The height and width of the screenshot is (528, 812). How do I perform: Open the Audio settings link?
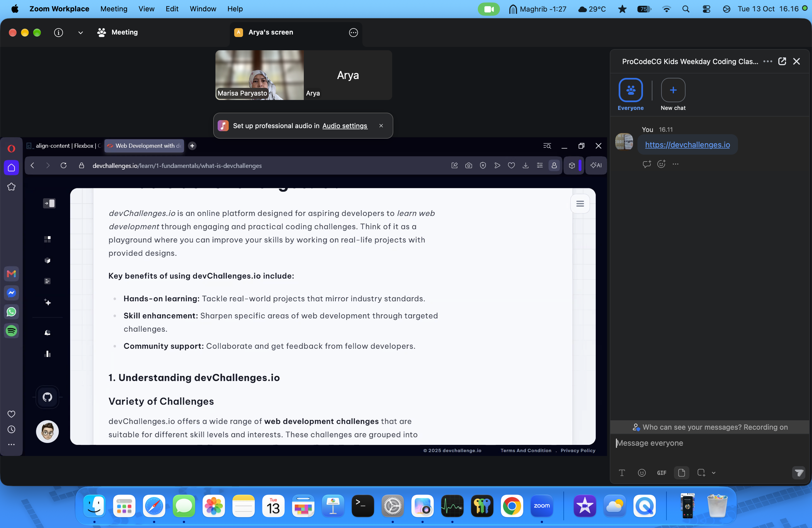tap(345, 126)
